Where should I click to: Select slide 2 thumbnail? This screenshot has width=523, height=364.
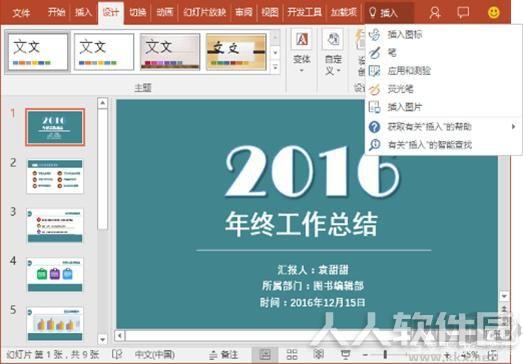coord(55,177)
